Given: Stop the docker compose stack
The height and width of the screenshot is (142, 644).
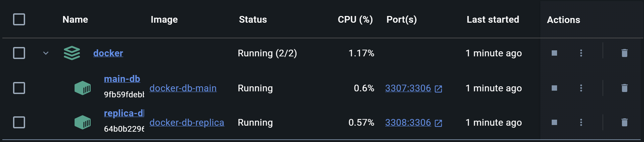Looking at the screenshot, I should [554, 53].
